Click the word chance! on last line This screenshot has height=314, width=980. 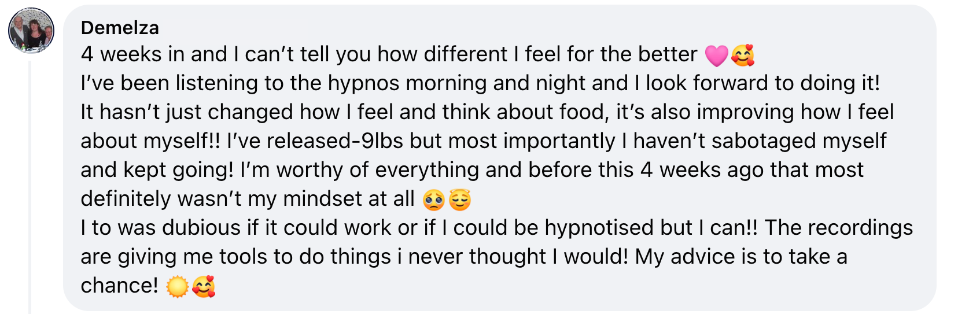point(119,286)
